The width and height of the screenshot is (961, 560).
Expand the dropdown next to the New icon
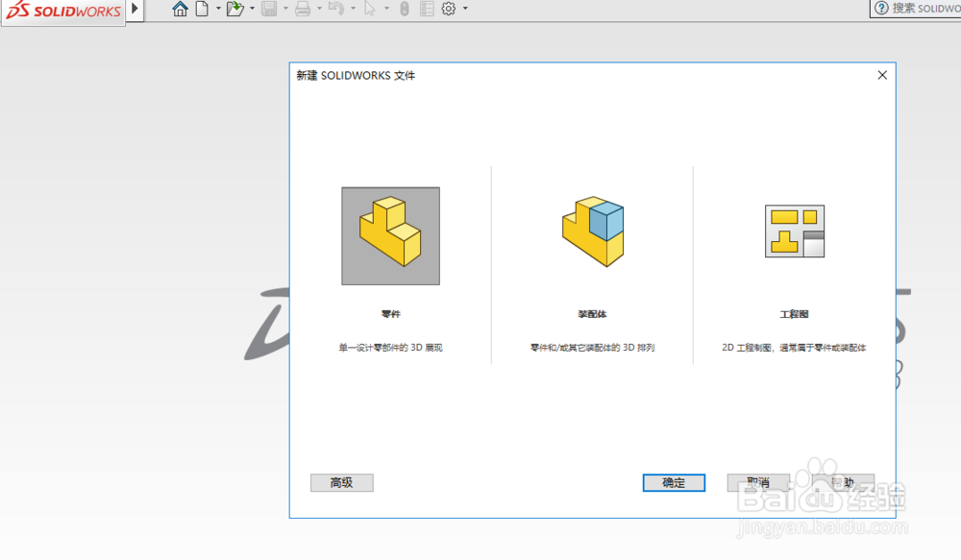tap(218, 9)
